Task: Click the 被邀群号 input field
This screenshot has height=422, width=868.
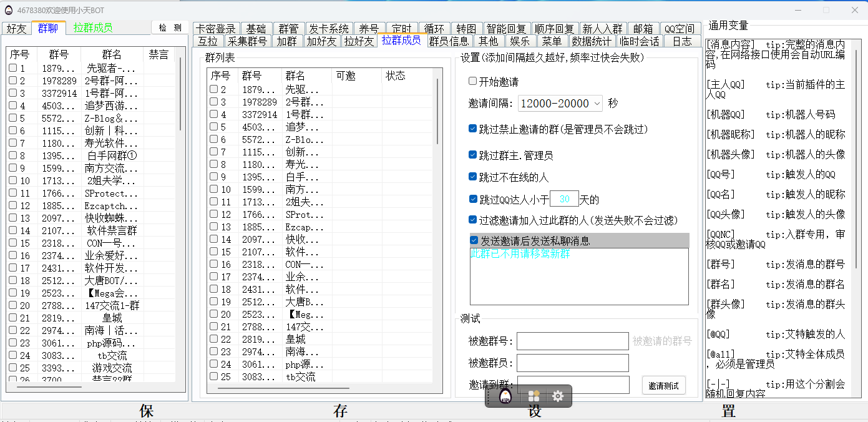Action: (x=572, y=341)
